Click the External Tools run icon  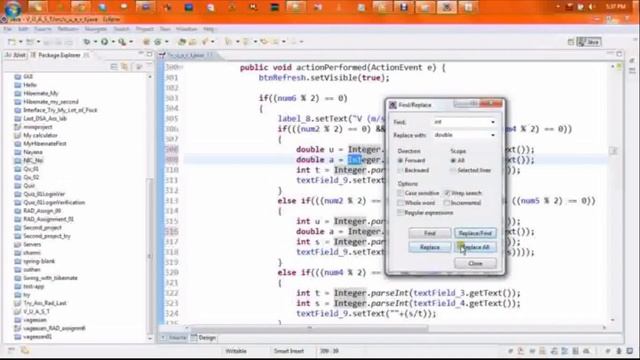122,42
